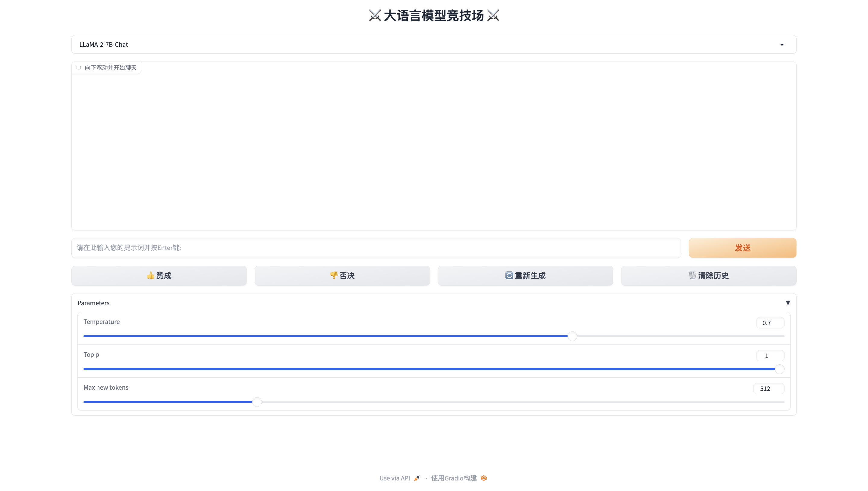Click the left crossed swords emoji in title
The height and width of the screenshot is (491, 868).
[x=375, y=15]
